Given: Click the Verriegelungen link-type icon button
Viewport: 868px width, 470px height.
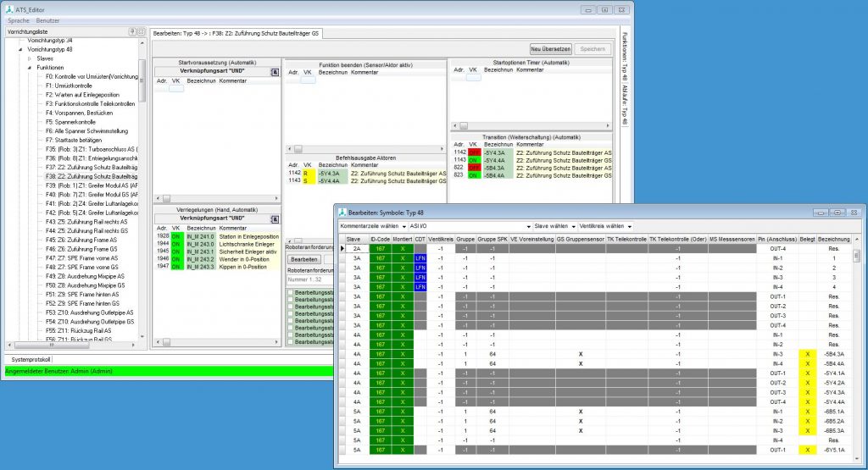Looking at the screenshot, I should [x=275, y=218].
